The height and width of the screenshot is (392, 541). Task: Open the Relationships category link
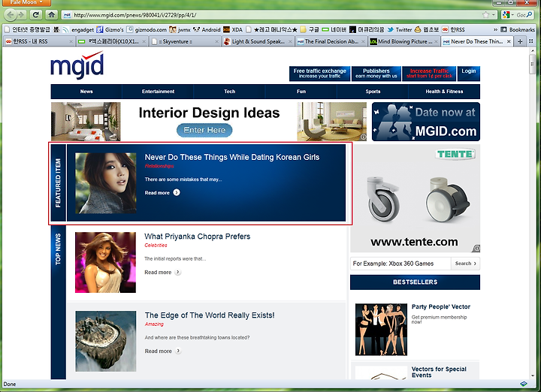(159, 166)
